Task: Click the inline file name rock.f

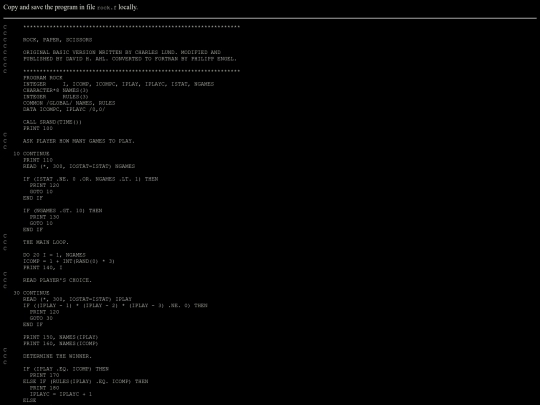Action: tap(107, 8)
